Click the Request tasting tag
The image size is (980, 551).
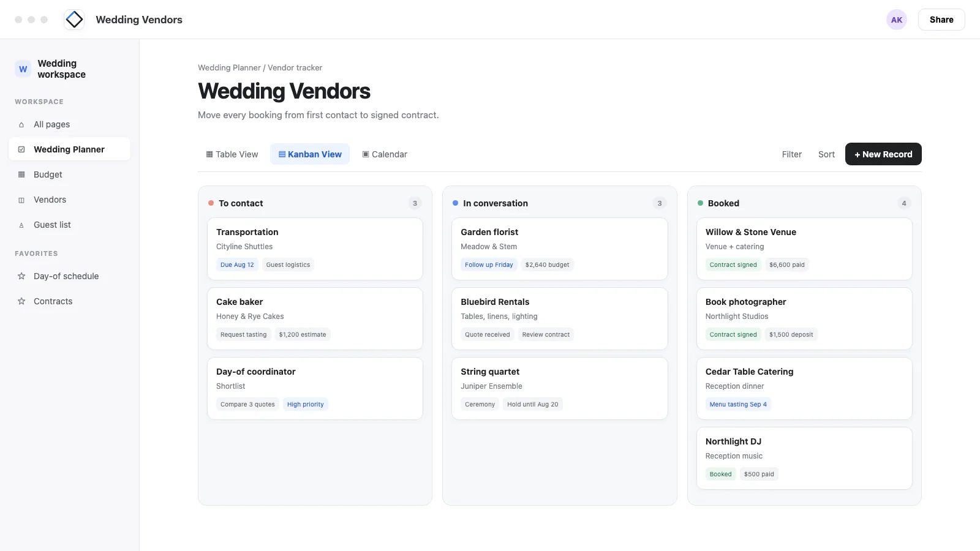pos(243,335)
